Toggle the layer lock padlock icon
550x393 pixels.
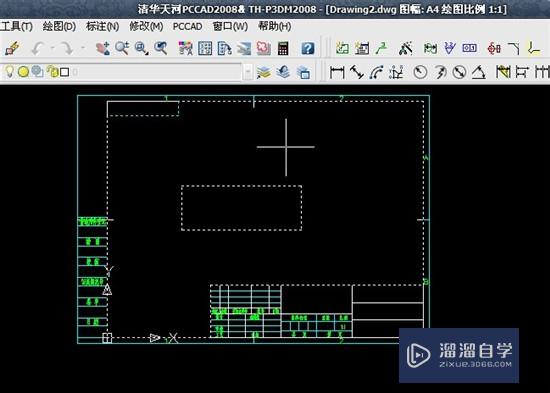pos(52,72)
